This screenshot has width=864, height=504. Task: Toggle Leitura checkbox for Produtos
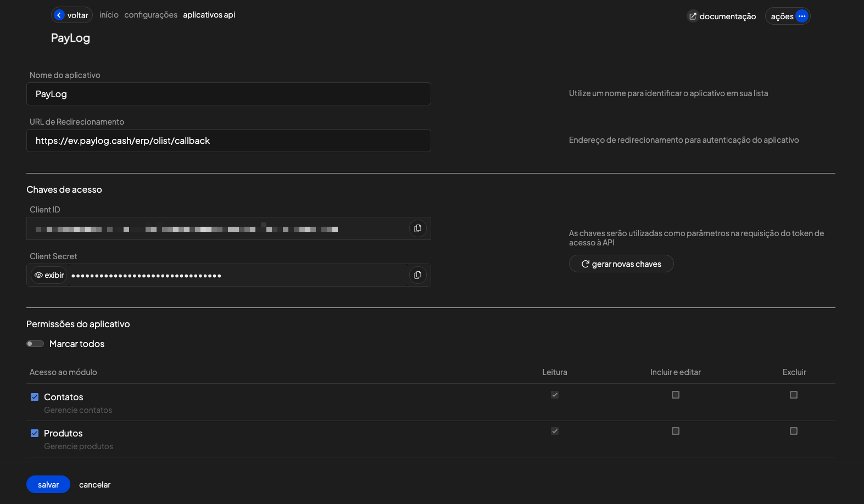tap(555, 431)
